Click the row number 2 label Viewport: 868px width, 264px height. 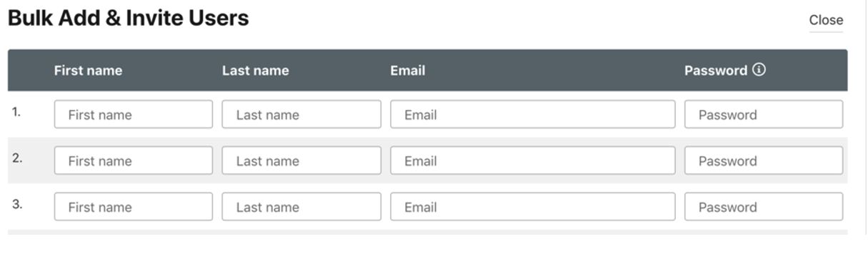[17, 158]
